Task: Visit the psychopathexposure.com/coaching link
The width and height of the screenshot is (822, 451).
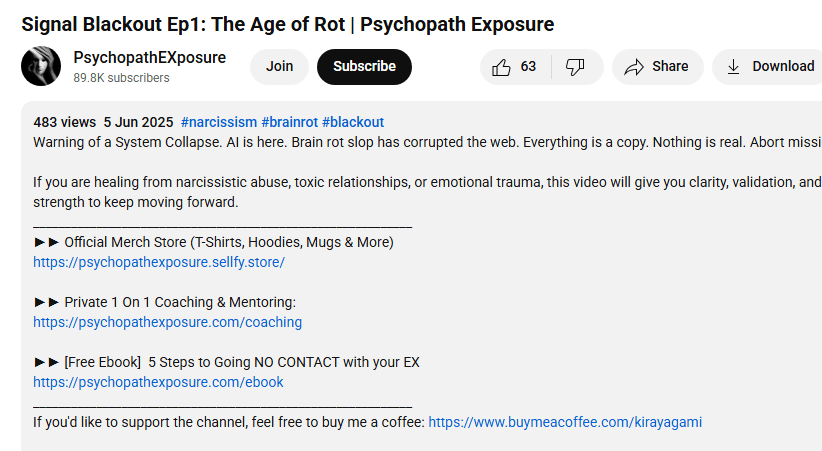Action: pyautogui.click(x=167, y=322)
